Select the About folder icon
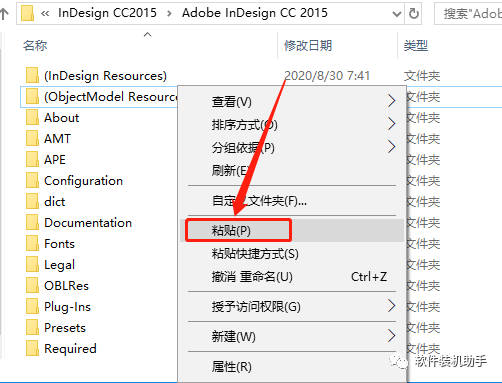 32,118
